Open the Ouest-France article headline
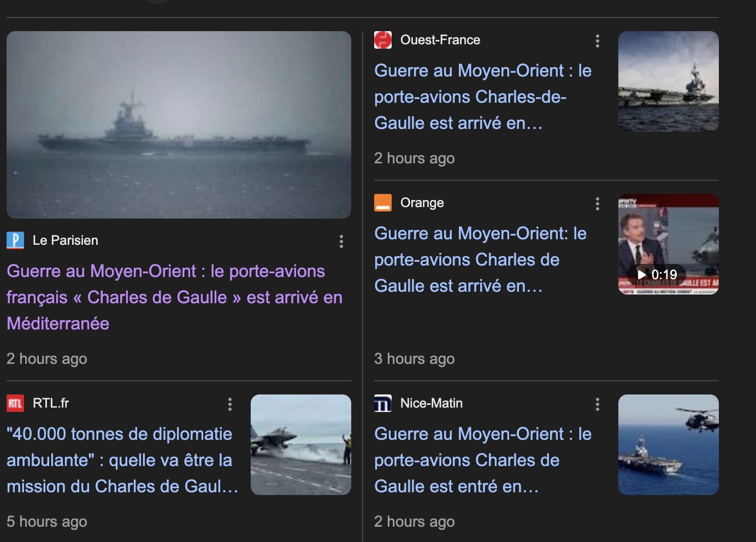756x542 pixels. tap(483, 97)
